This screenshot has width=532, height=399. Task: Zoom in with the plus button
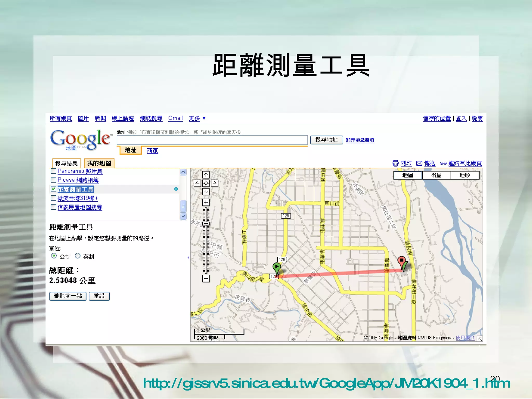pos(206,202)
